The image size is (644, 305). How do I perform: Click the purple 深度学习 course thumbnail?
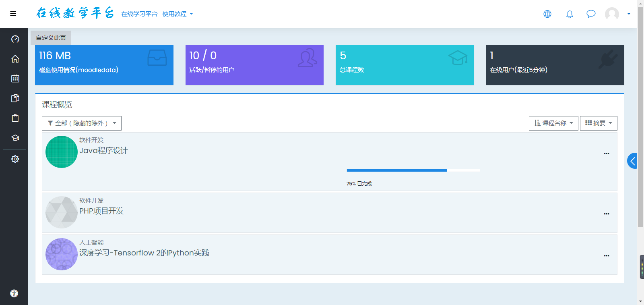(x=62, y=254)
